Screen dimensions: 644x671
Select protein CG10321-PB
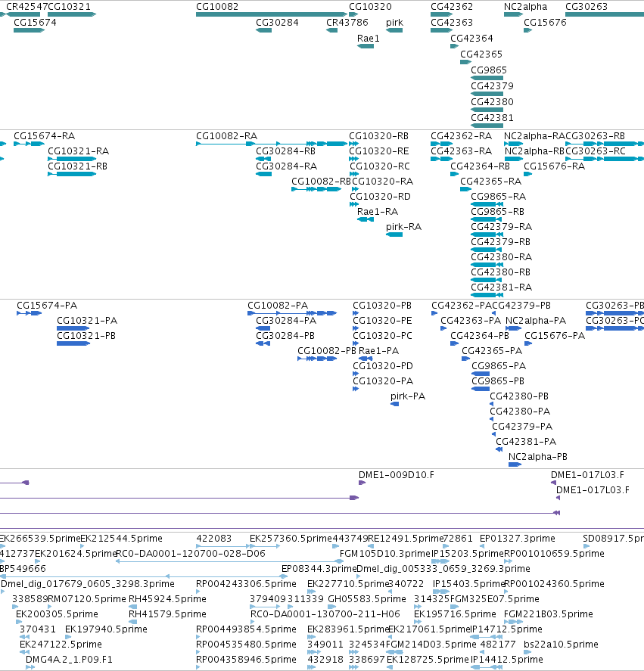point(73,343)
